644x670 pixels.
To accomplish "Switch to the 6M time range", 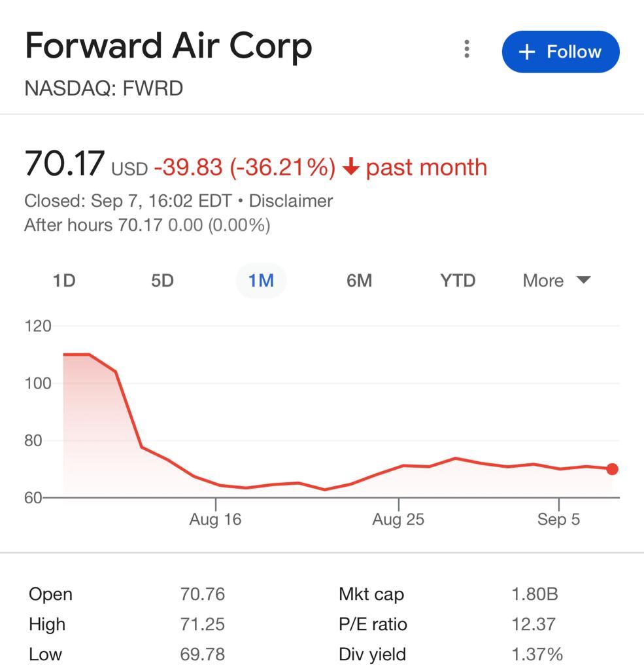I will pyautogui.click(x=359, y=281).
